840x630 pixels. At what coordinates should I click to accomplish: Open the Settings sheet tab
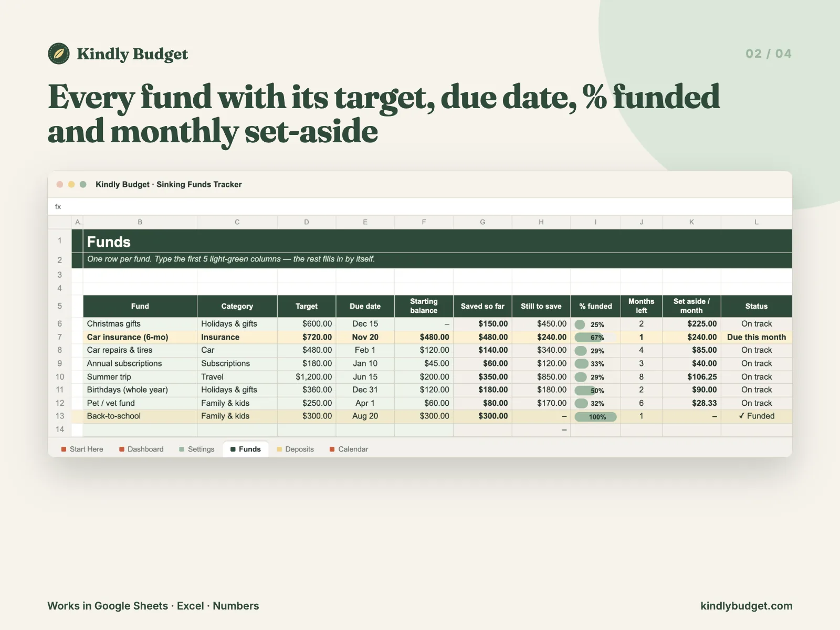[x=197, y=449]
